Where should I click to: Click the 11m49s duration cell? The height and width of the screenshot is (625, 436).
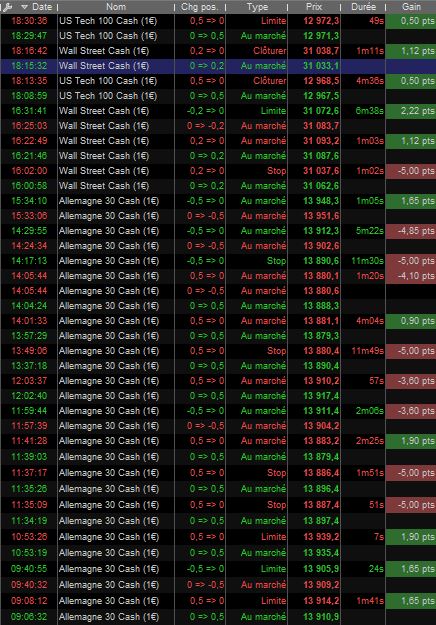tap(367, 351)
